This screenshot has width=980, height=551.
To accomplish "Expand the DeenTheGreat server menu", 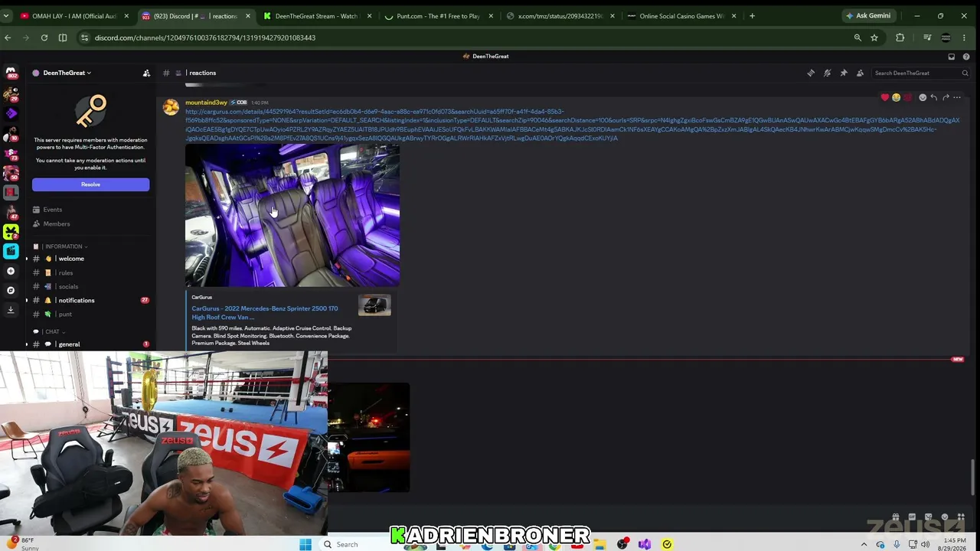I will coord(67,73).
